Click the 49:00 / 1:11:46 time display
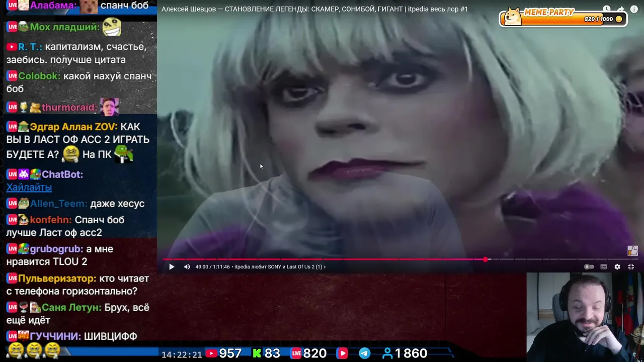Screen dimensions: 644x362 pyautogui.click(x=212, y=267)
